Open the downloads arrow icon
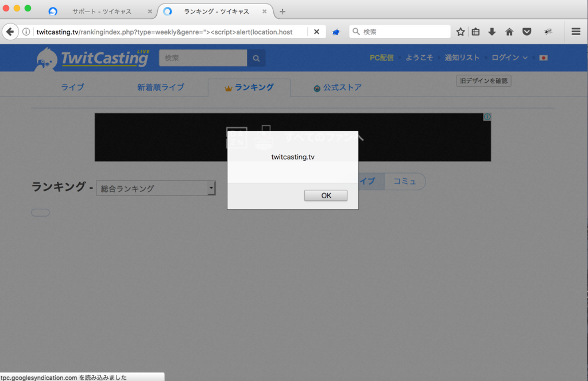 tap(492, 32)
